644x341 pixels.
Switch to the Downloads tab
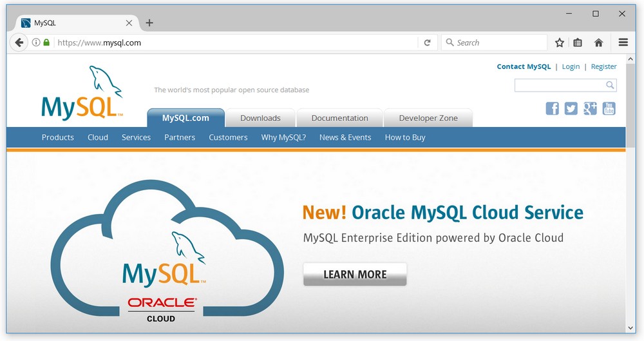click(x=260, y=118)
